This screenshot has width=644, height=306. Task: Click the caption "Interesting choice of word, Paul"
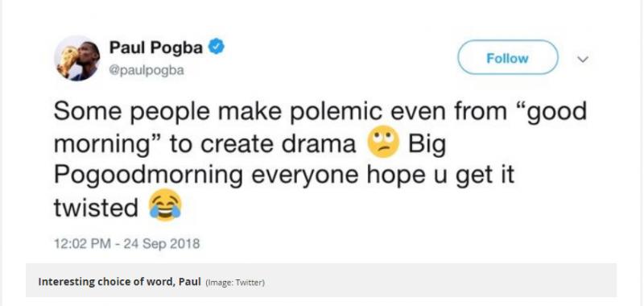coord(119,282)
